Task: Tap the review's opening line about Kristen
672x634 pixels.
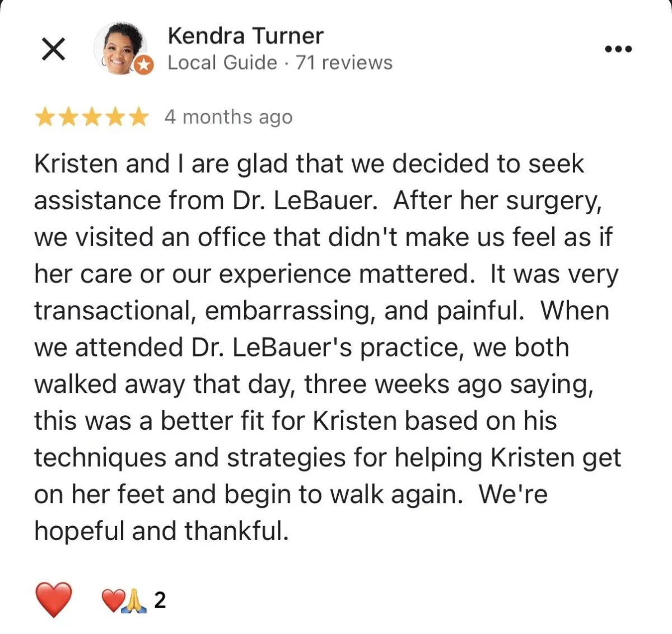Action: click(309, 164)
